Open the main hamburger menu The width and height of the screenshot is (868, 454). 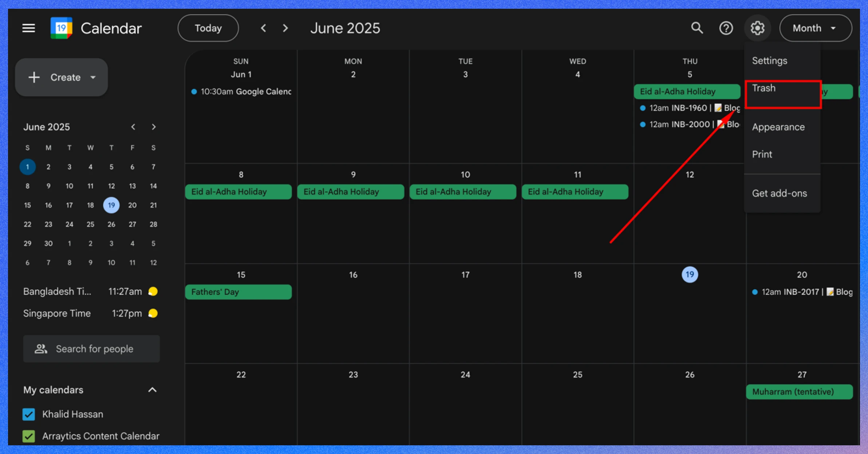coord(28,28)
